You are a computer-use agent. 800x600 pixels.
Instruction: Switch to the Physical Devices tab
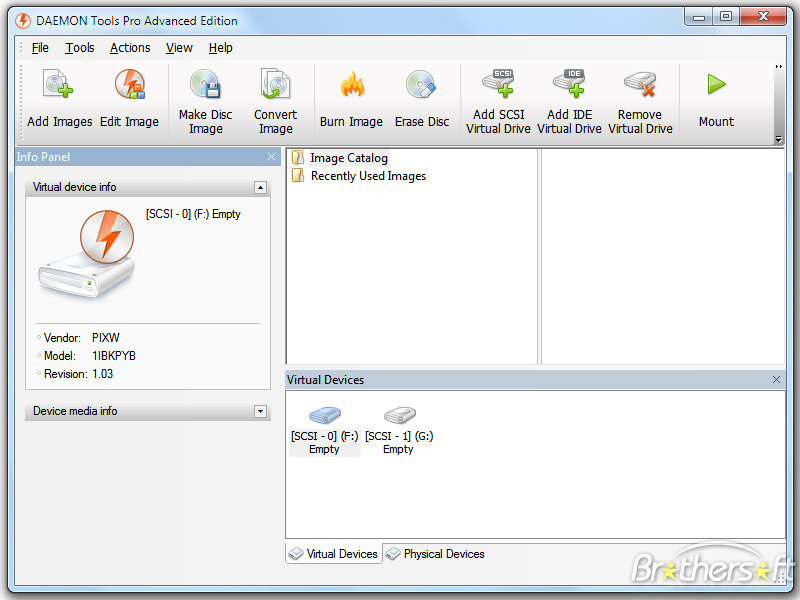click(435, 554)
